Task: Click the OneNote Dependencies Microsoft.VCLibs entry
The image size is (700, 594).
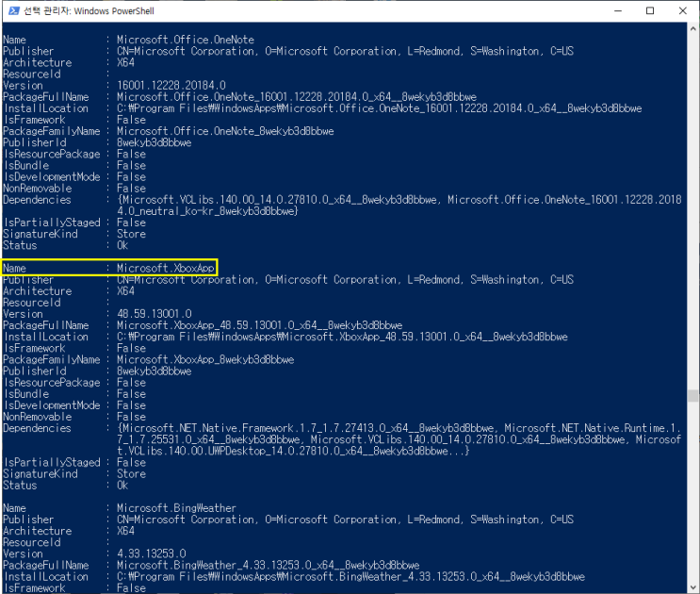Action: 279,200
